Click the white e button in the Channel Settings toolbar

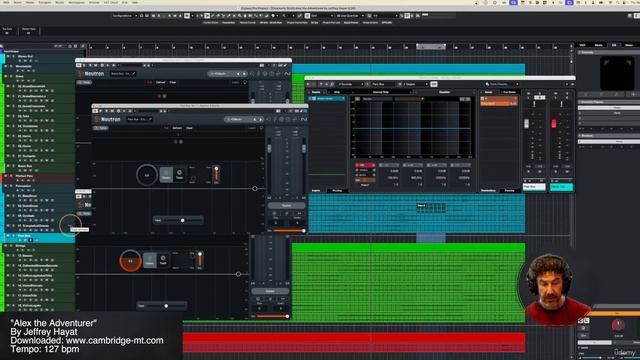click(x=434, y=84)
